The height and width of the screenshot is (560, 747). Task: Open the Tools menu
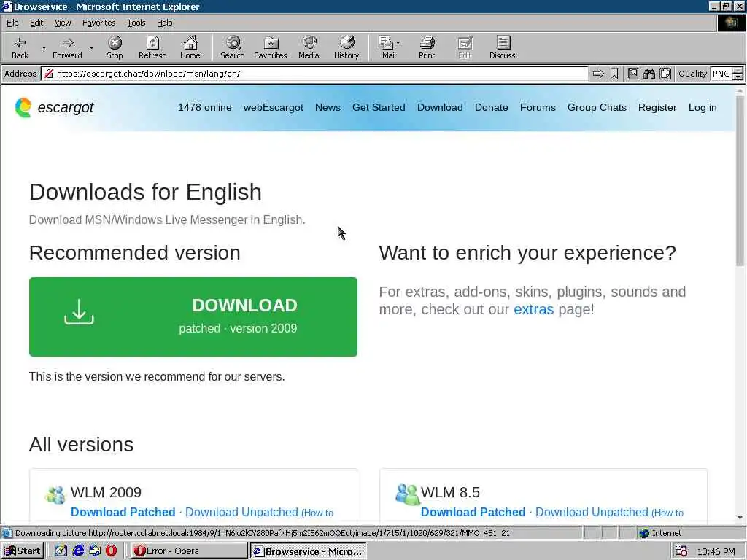click(x=136, y=23)
